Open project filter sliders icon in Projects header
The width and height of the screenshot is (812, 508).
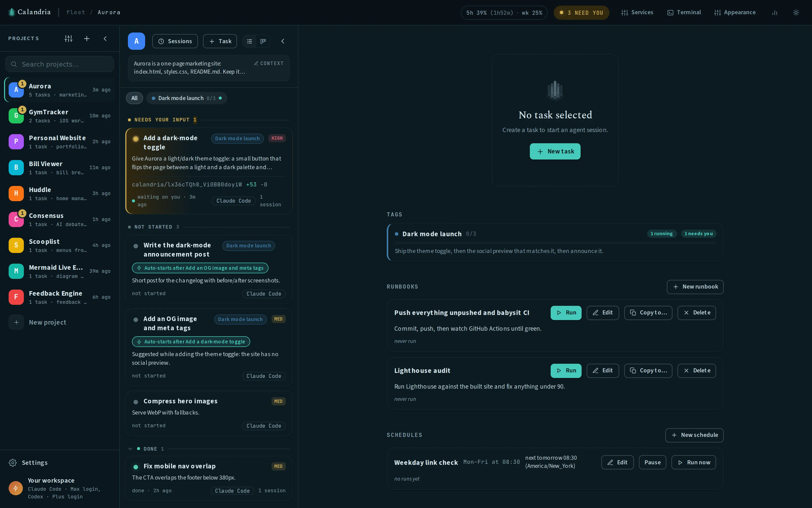click(x=69, y=39)
